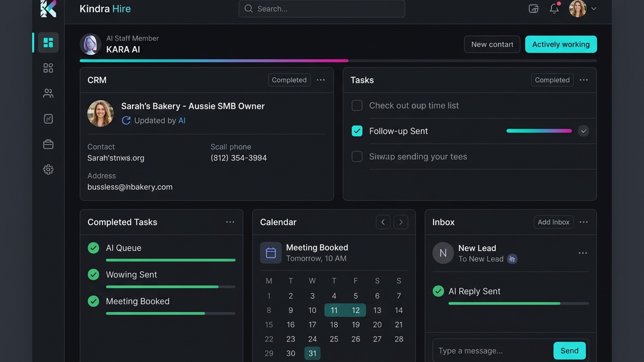Open the people icon in the sidebar
Screen dimensions: 644x362
[48, 93]
